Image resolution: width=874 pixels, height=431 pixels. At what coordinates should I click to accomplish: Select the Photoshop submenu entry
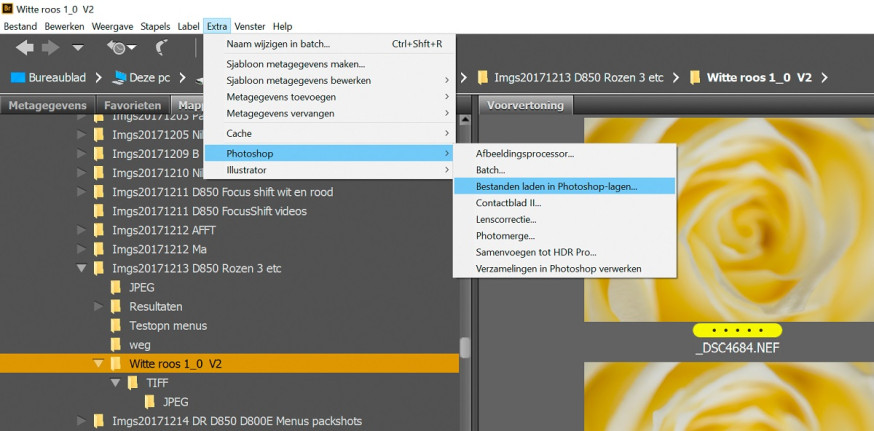(330, 153)
